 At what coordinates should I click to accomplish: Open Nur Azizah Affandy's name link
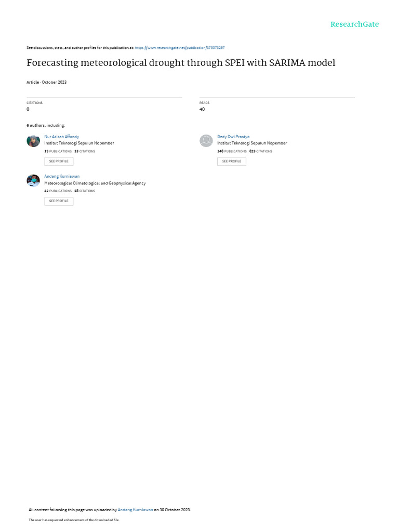(61, 137)
